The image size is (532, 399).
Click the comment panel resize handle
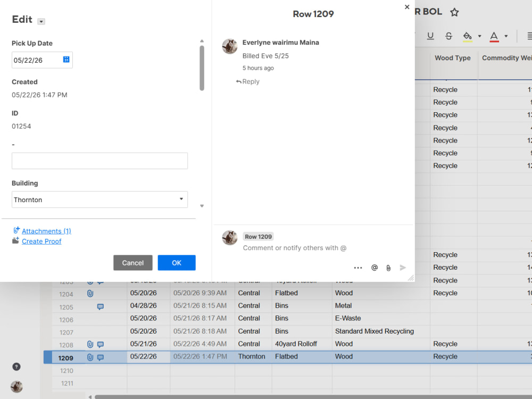tap(411, 278)
